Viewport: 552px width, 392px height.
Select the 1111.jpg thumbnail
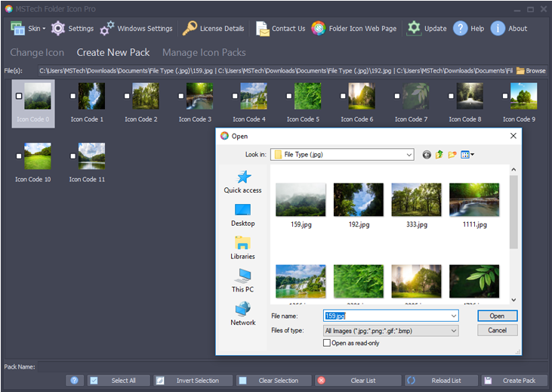(x=473, y=201)
